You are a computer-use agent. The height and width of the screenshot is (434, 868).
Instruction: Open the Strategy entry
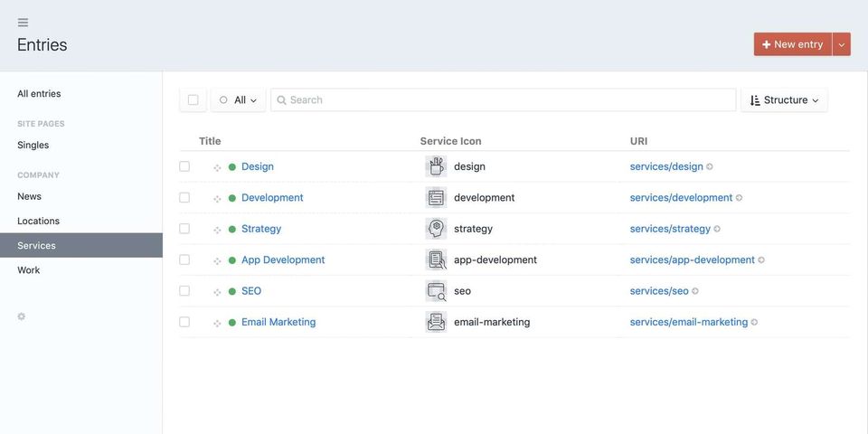[x=261, y=229]
